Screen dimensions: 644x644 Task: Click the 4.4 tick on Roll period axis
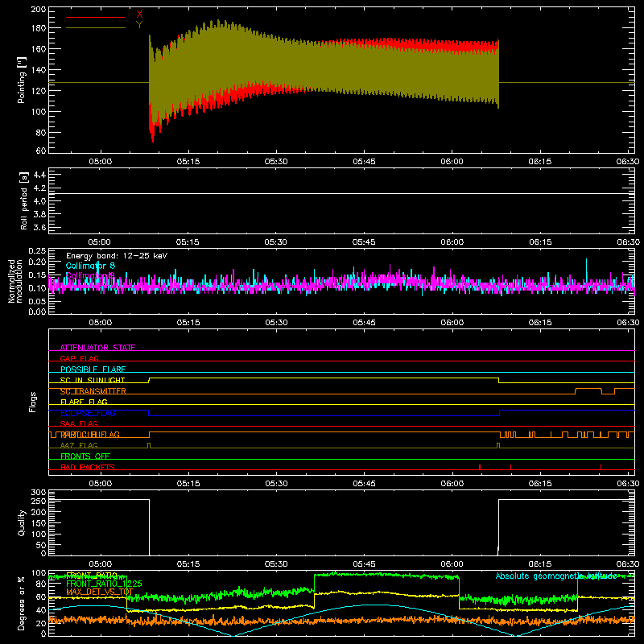[39, 175]
